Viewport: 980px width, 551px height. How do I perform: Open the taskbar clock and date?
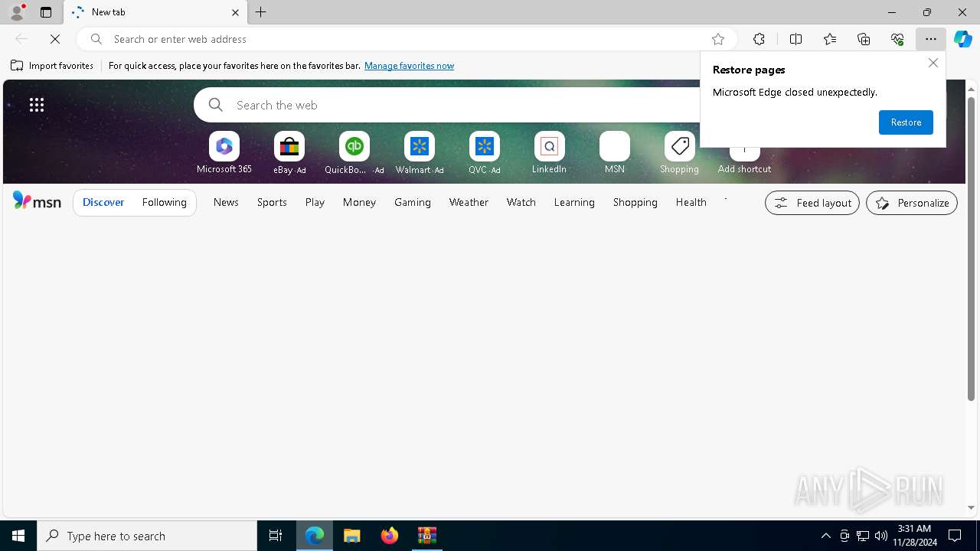(x=914, y=536)
